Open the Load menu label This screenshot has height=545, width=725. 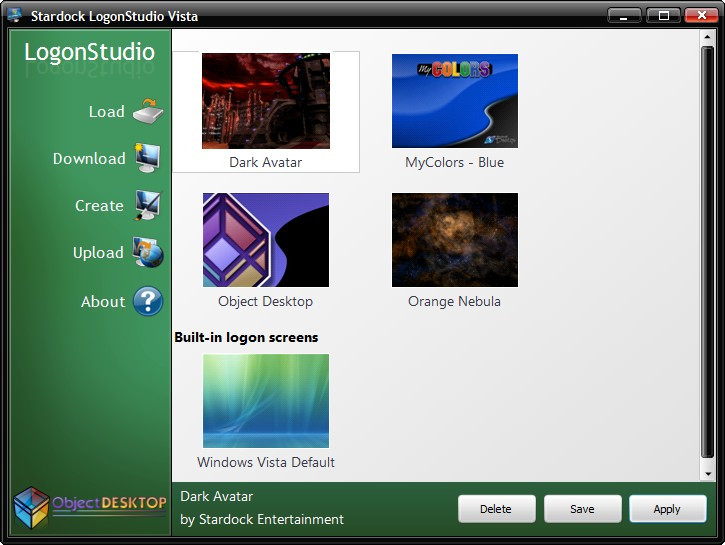[107, 112]
